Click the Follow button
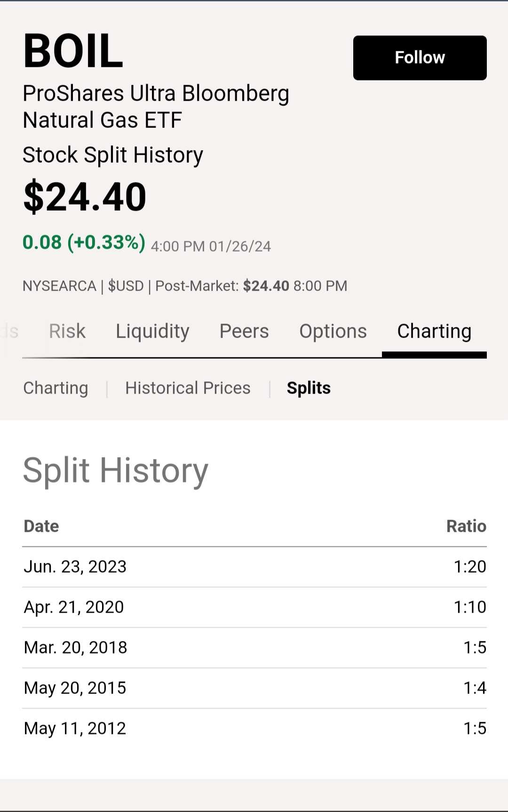 point(420,58)
